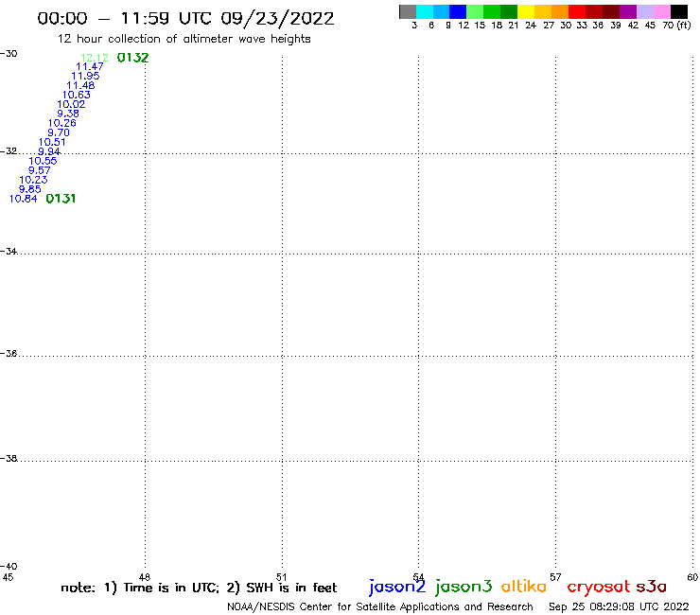Click the wave height reading 10.51
The image size is (700, 615).
tap(52, 142)
